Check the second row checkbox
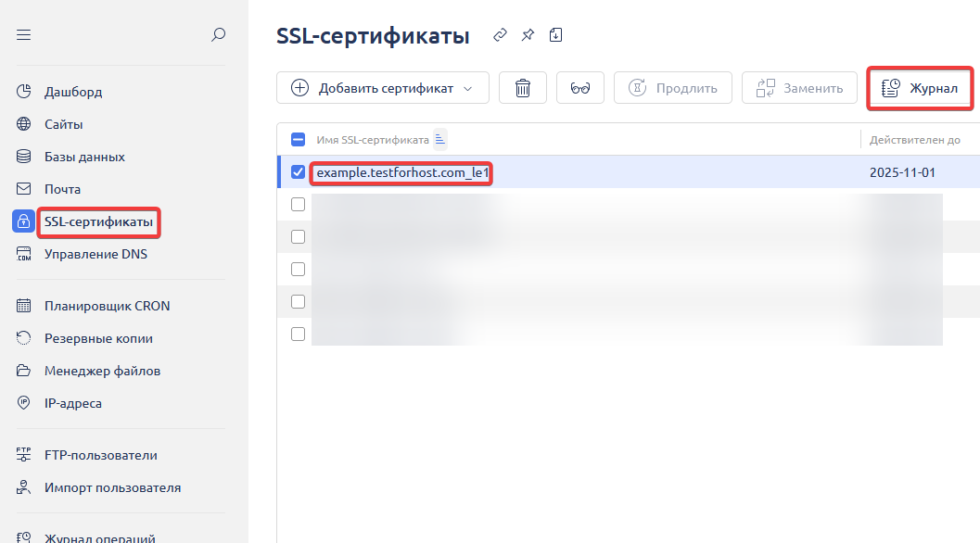The image size is (980, 543). click(299, 205)
